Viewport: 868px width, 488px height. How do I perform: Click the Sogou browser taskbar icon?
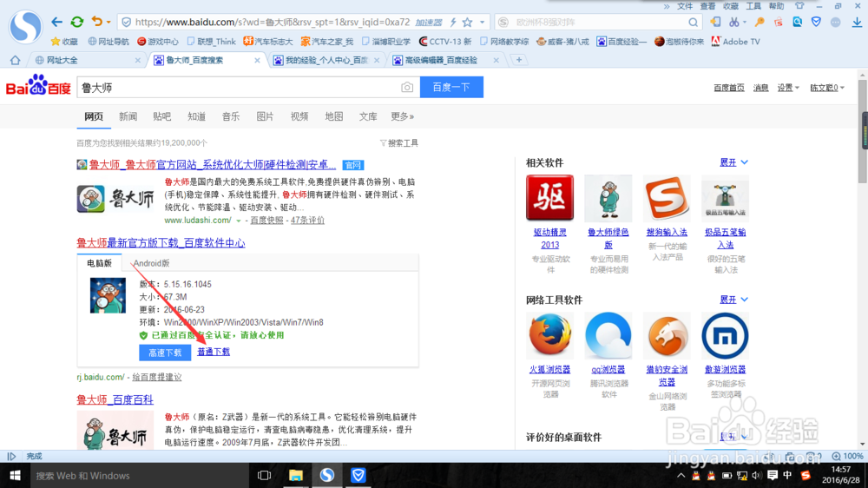coord(327,475)
